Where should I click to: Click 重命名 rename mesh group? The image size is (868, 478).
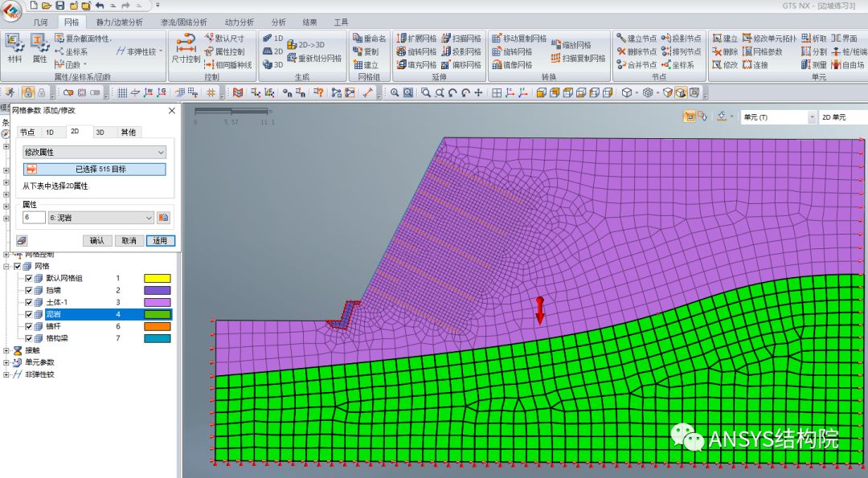[x=369, y=39]
